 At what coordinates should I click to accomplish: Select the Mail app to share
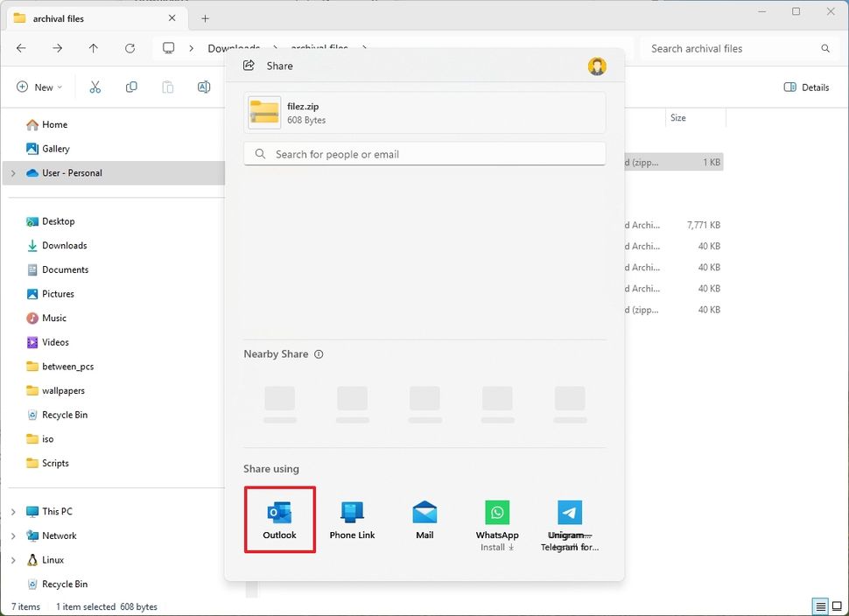(x=424, y=519)
